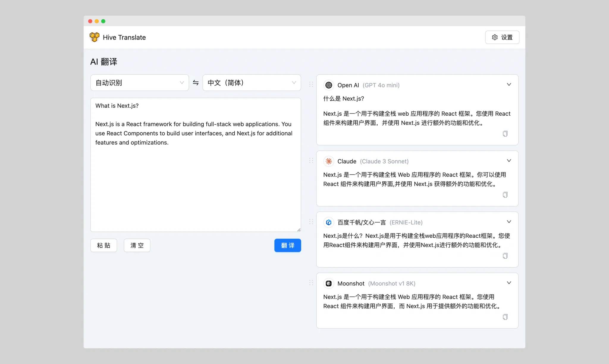Swap source and target languages
This screenshot has width=609, height=364.
[196, 83]
